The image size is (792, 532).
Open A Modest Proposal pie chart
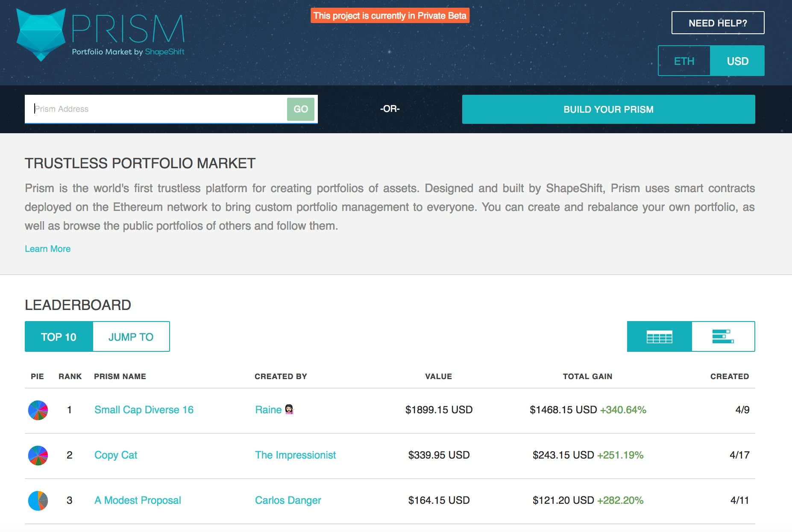click(38, 501)
